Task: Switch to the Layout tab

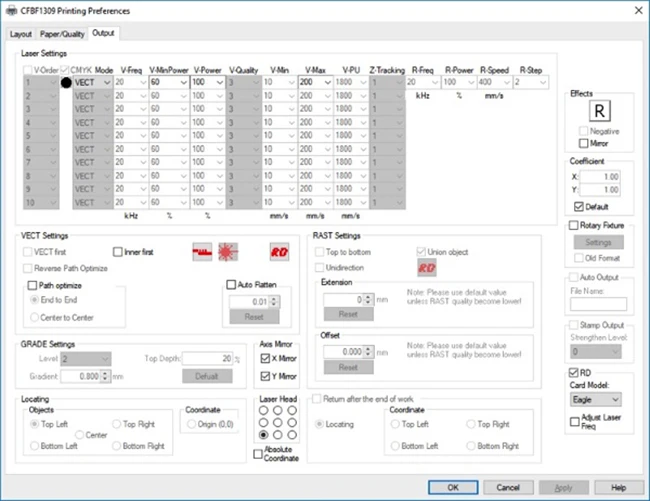Action: (x=21, y=34)
